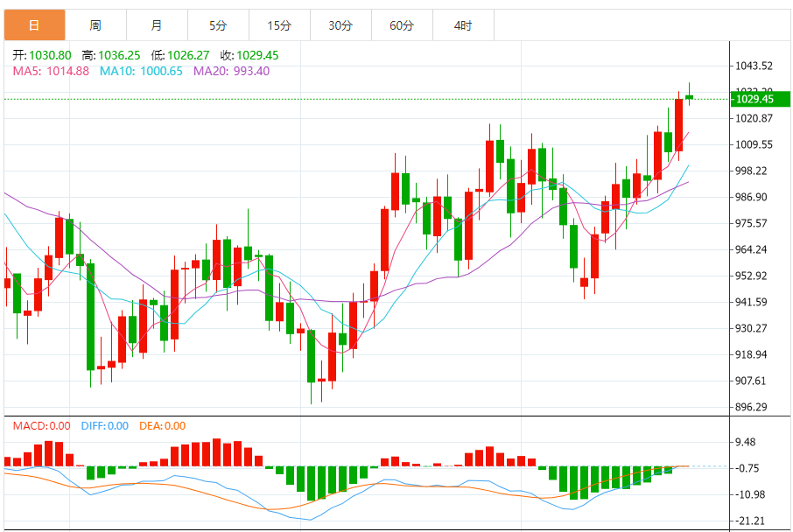The image size is (793, 532).
Task: Open the 15分 timeframe tab
Action: coord(279,25)
